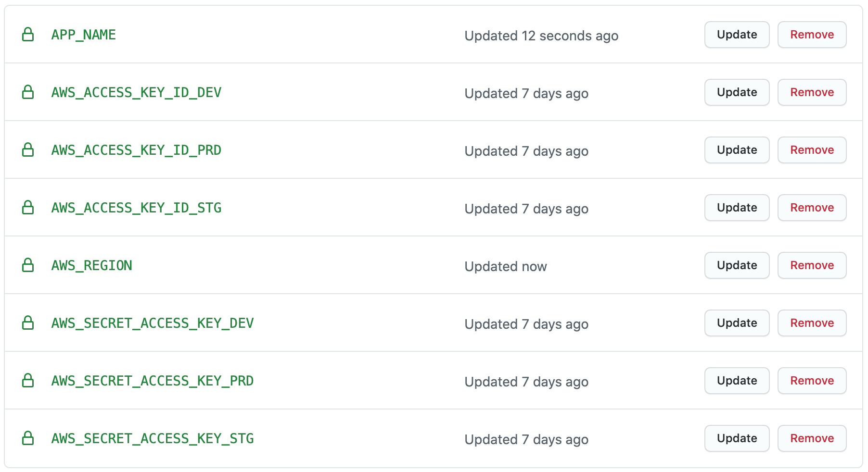Click the lock icon next to AWS_SECRET_ACCESS_KEY_DEV

pos(28,323)
